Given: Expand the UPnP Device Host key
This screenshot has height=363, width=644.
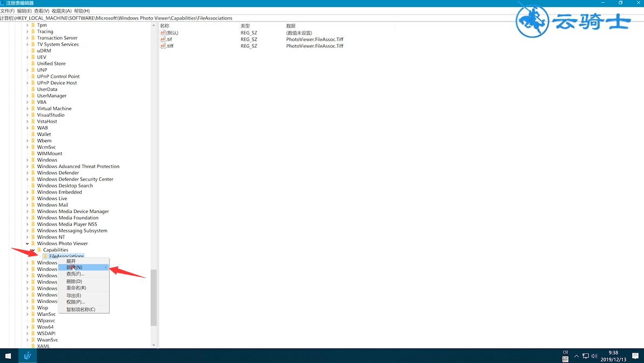Looking at the screenshot, I should pyautogui.click(x=28, y=83).
